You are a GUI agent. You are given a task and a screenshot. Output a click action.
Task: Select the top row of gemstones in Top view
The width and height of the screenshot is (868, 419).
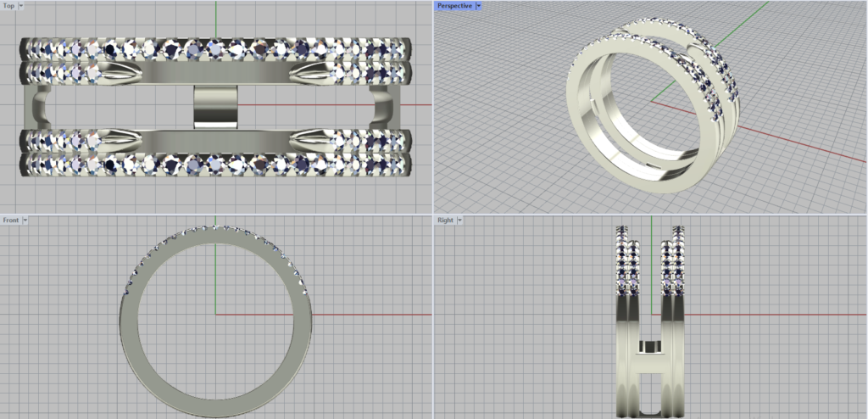coord(216,48)
